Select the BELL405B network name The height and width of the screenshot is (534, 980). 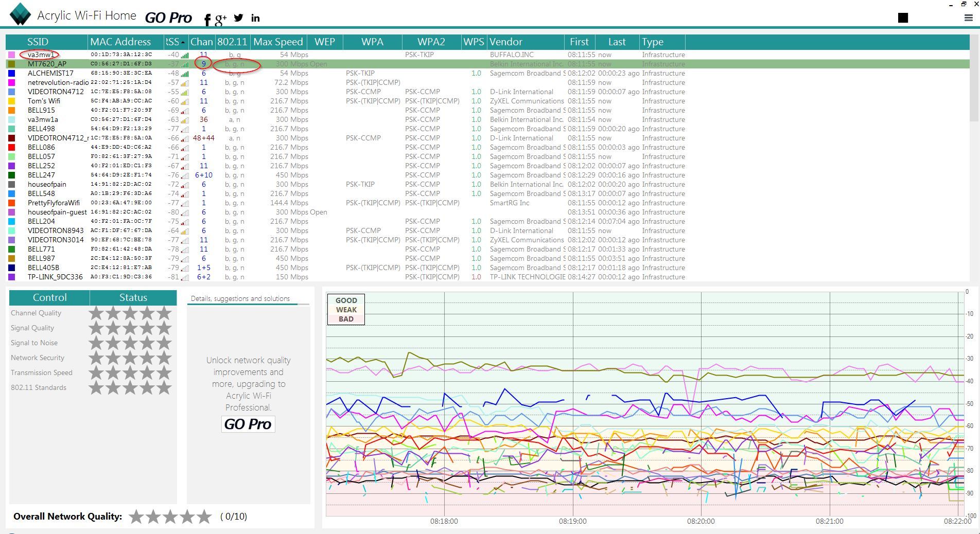click(x=43, y=268)
